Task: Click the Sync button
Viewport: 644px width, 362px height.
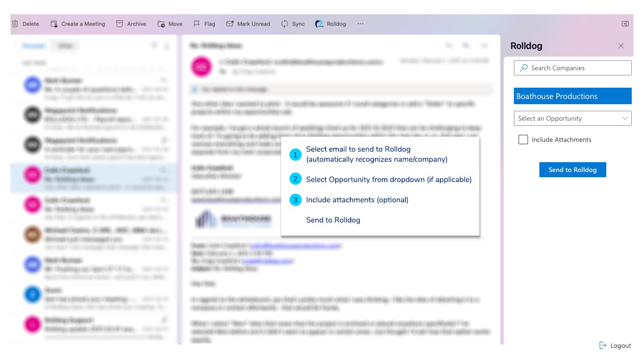Action: click(x=293, y=24)
